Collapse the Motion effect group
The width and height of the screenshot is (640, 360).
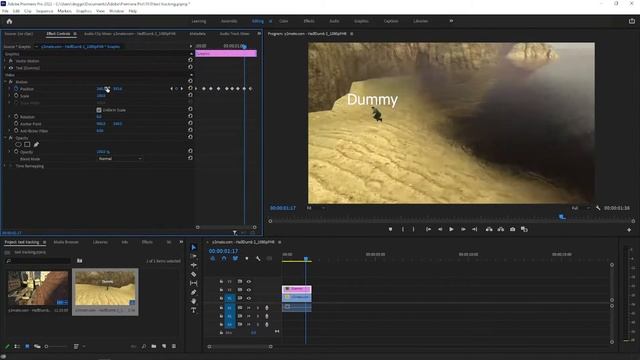[5, 82]
